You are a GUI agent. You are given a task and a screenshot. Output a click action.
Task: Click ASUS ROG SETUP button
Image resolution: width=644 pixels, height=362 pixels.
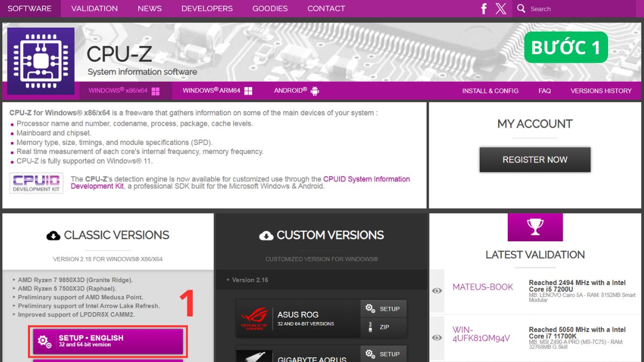pyautogui.click(x=384, y=309)
